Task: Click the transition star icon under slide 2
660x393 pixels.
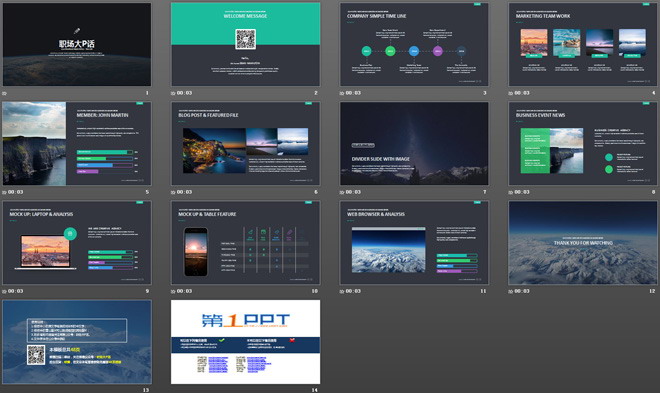Action: pos(173,93)
